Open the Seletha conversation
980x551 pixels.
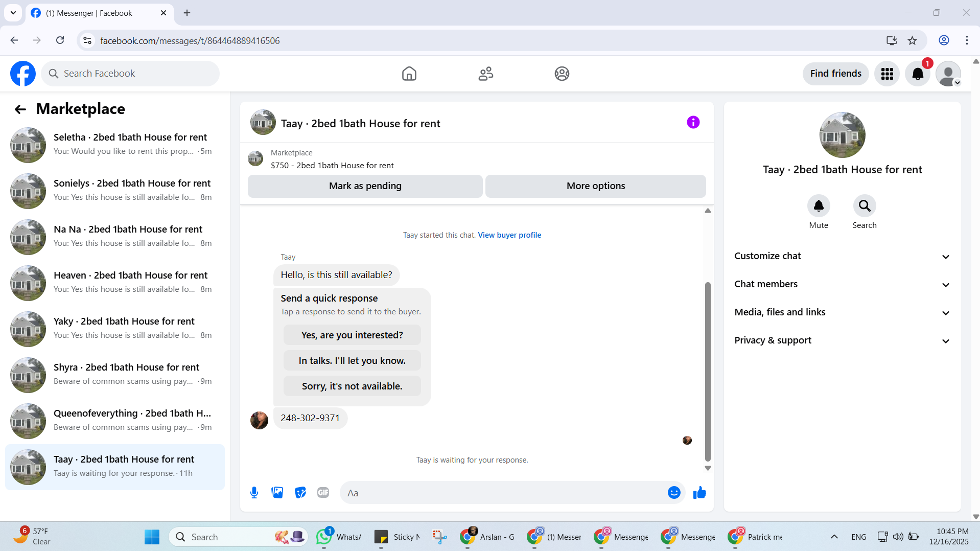pos(115,145)
